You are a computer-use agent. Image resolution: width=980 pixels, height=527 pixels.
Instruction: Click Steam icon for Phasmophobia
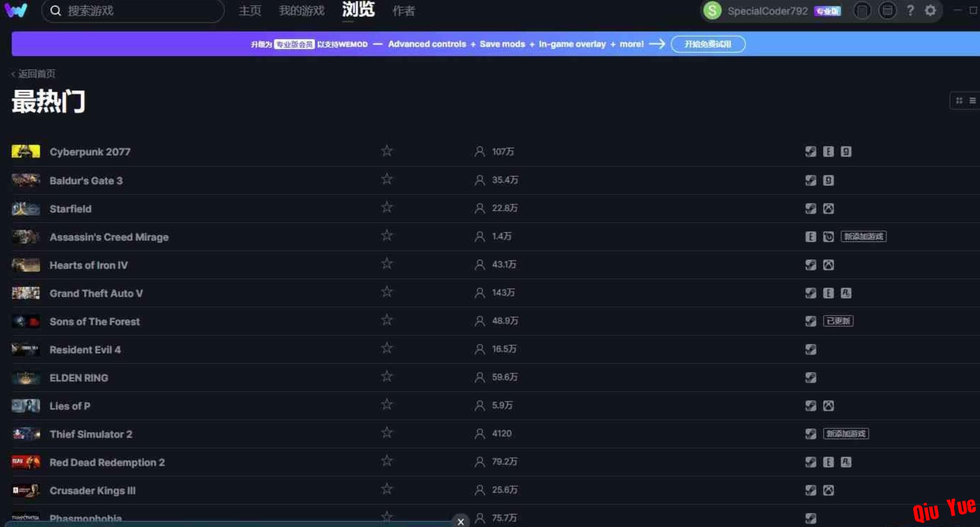tap(810, 518)
